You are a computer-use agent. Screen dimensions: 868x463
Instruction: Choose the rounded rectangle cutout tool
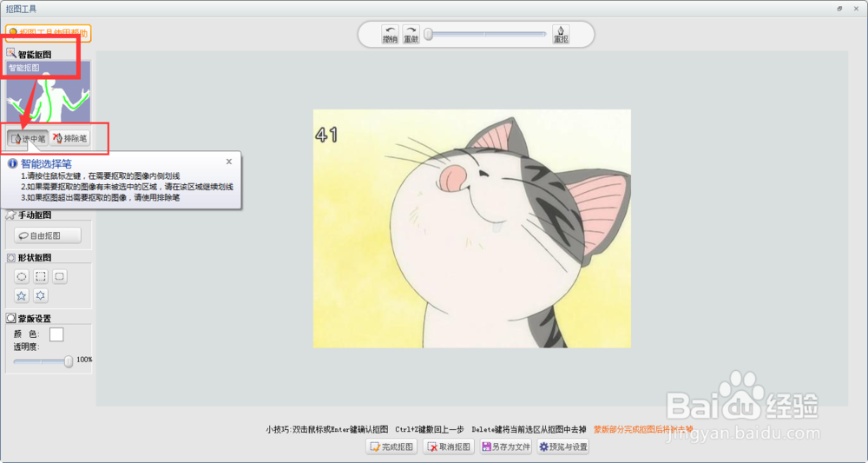pyautogui.click(x=60, y=276)
